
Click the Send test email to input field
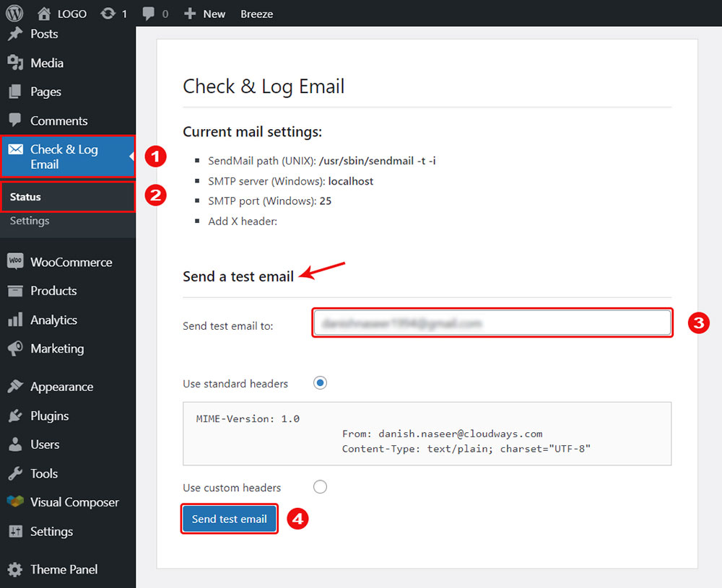click(492, 322)
